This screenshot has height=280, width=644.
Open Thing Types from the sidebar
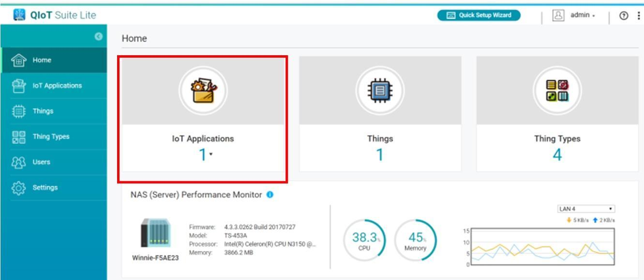tap(51, 137)
